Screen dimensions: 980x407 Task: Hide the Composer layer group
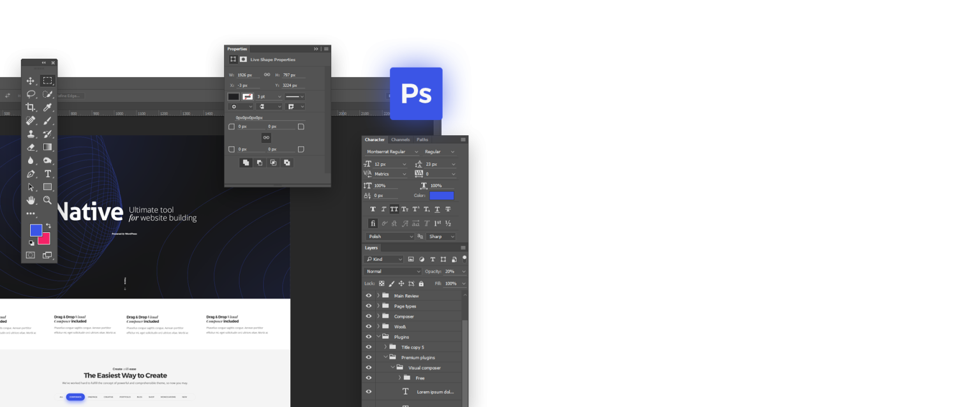pos(368,316)
